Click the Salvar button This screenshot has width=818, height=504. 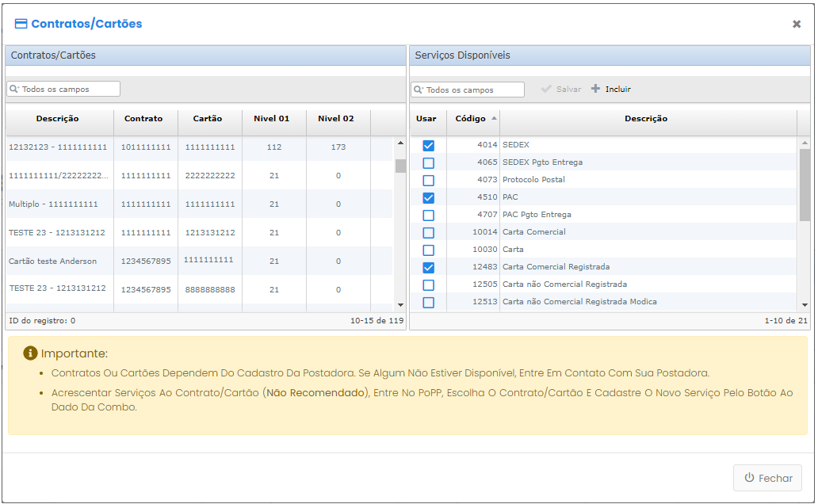(x=561, y=90)
